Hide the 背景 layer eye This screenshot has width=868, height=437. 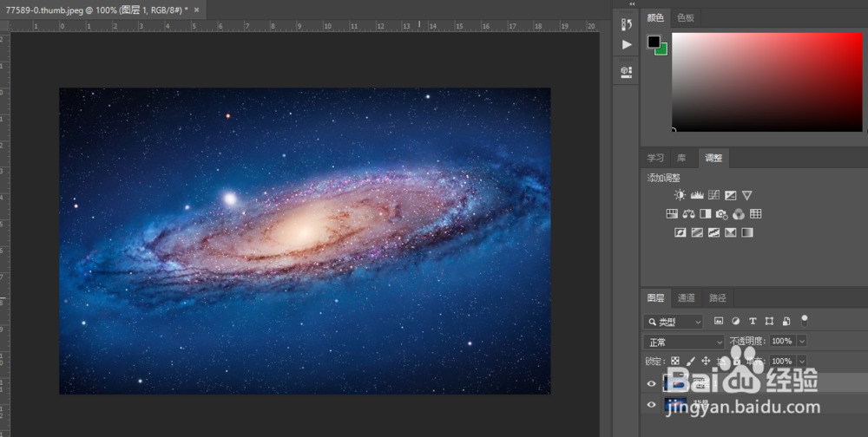[x=651, y=405]
